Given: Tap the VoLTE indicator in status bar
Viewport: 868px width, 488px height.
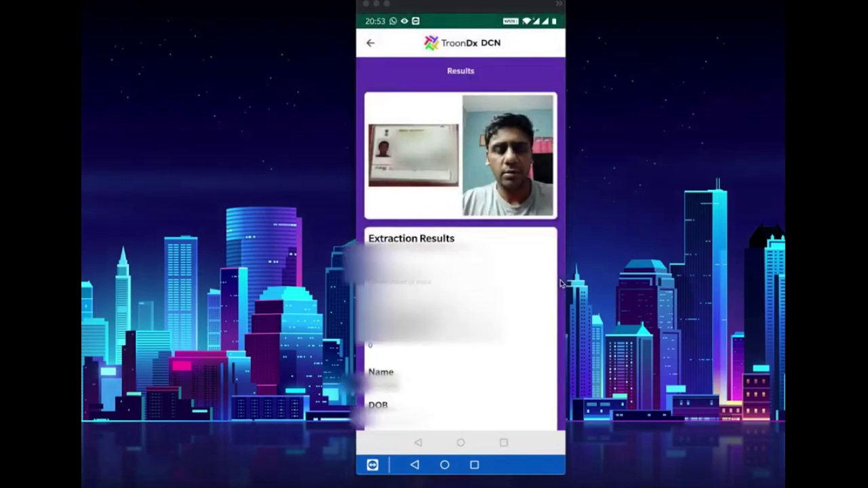Looking at the screenshot, I should coord(511,21).
